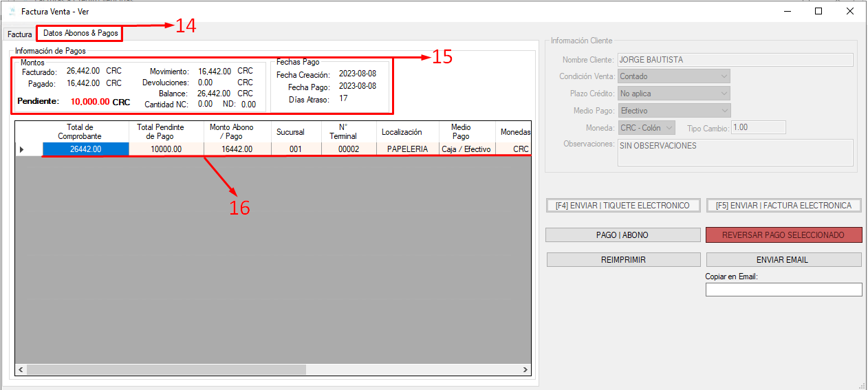Click F4 ENVIAR TIQUETE ELECTRONICO button
This screenshot has height=390, width=868.
pyautogui.click(x=622, y=206)
